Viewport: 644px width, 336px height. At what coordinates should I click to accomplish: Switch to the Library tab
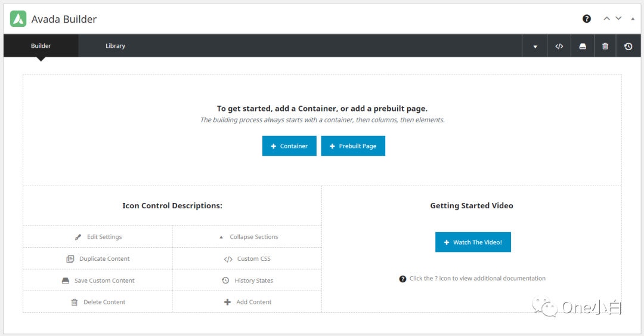click(x=115, y=46)
